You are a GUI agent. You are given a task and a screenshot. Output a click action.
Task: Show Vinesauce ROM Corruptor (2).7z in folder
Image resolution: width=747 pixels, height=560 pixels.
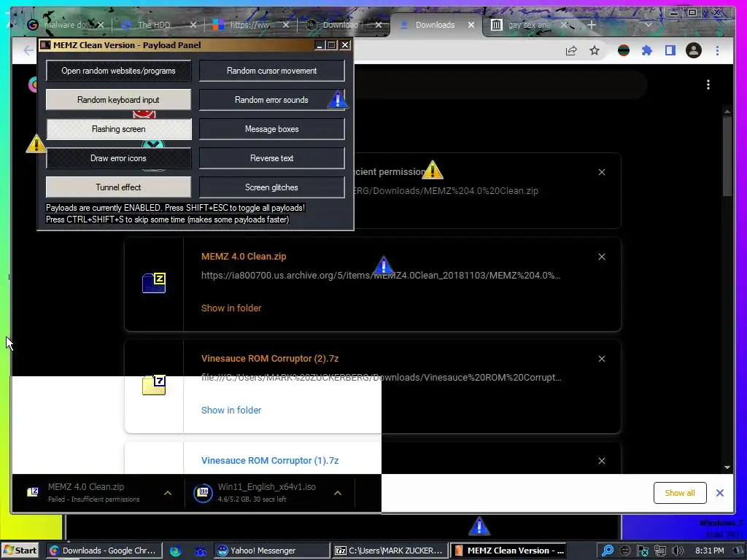pos(231,410)
